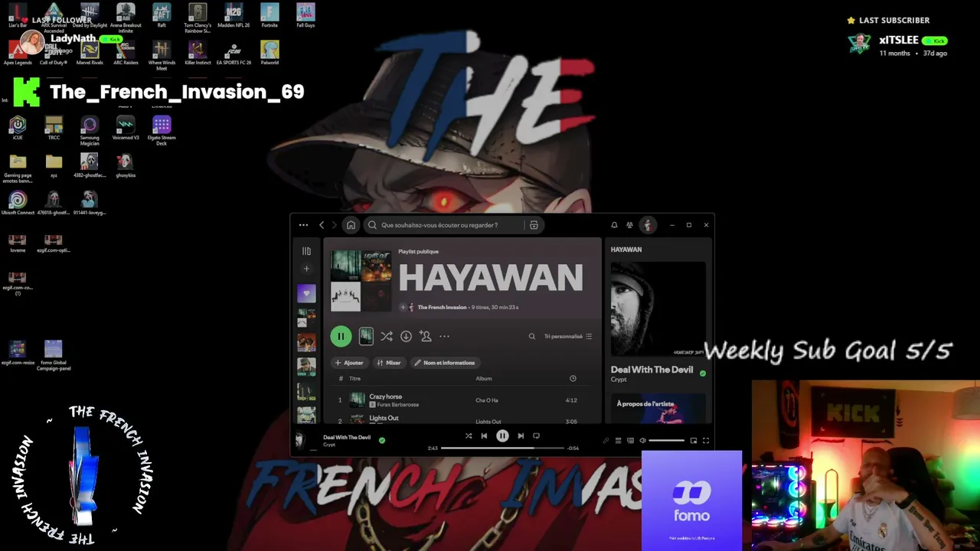Select the Raft desktop icon
Viewport: 980px width, 551px height.
coord(162,15)
